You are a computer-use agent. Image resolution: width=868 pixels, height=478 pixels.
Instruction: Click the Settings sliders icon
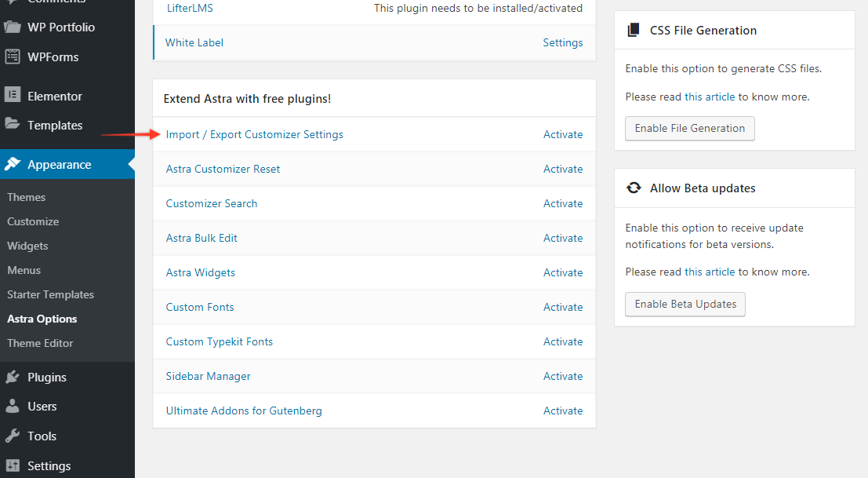(13, 465)
